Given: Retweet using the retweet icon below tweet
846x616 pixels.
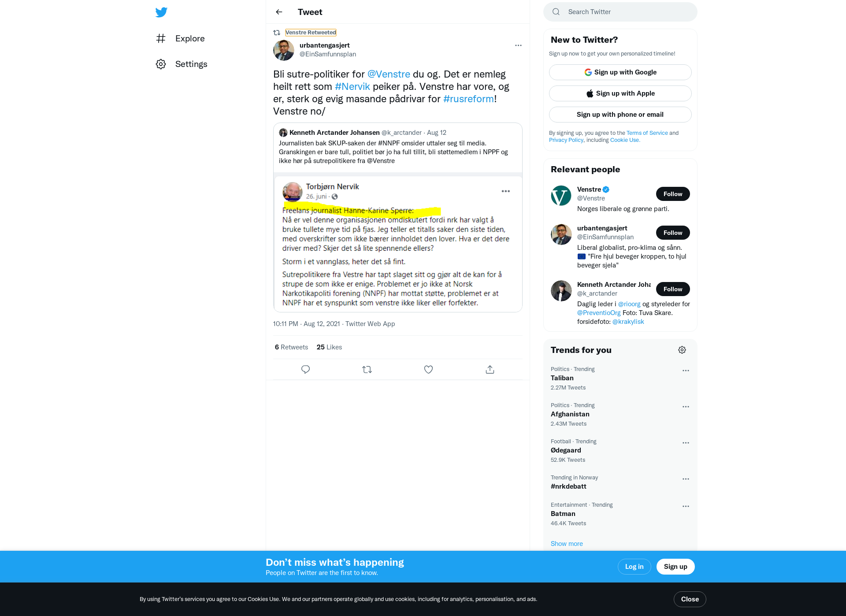Looking at the screenshot, I should [367, 369].
